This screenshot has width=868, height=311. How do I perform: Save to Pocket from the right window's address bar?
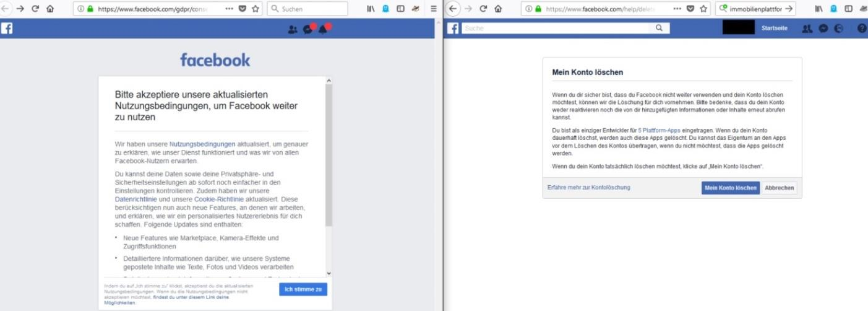[690, 9]
